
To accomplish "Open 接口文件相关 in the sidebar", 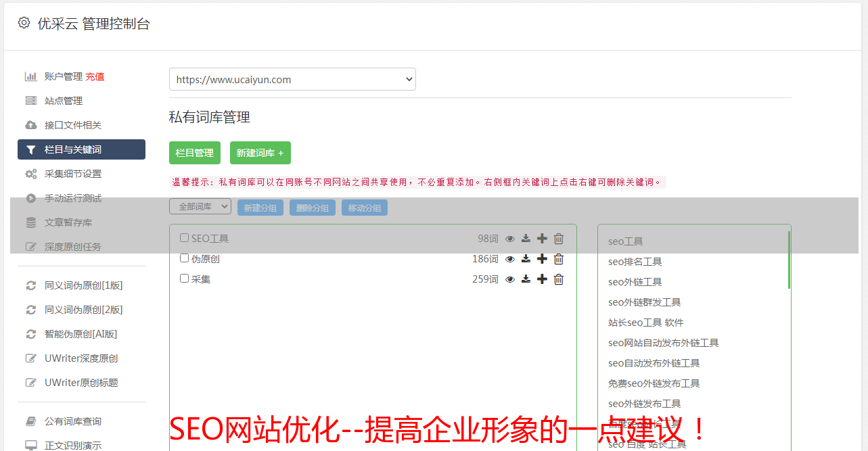I will click(73, 125).
